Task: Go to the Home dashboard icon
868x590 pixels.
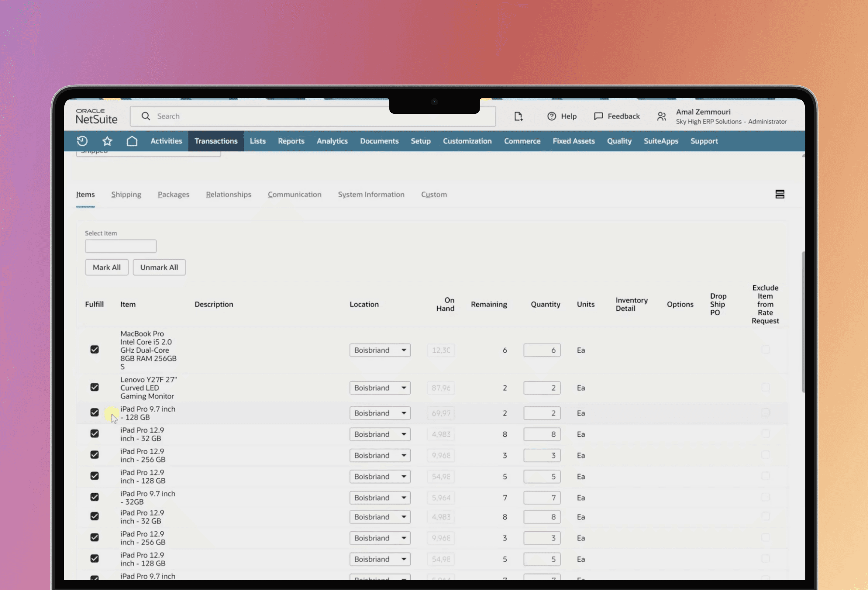Action: pos(132,141)
